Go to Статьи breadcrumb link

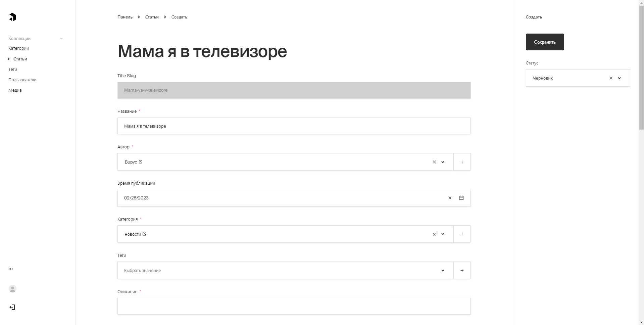tap(152, 17)
